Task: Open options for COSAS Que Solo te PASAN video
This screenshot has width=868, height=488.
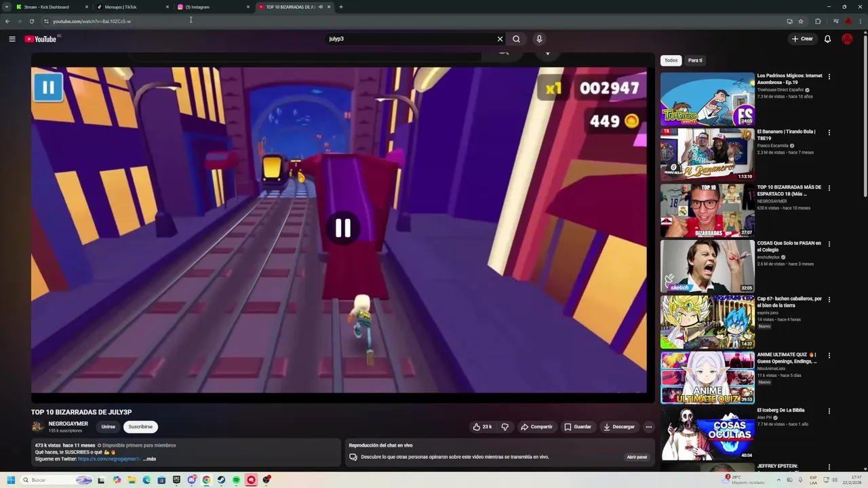Action: click(x=829, y=244)
